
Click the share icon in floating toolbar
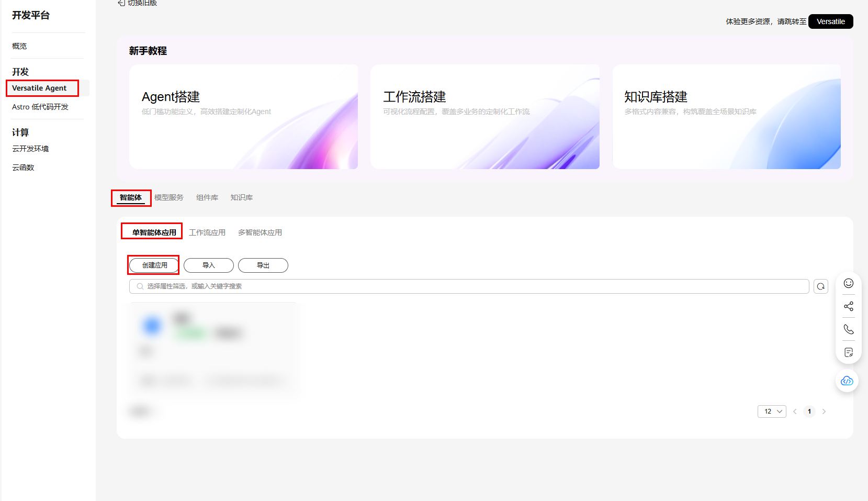click(848, 306)
